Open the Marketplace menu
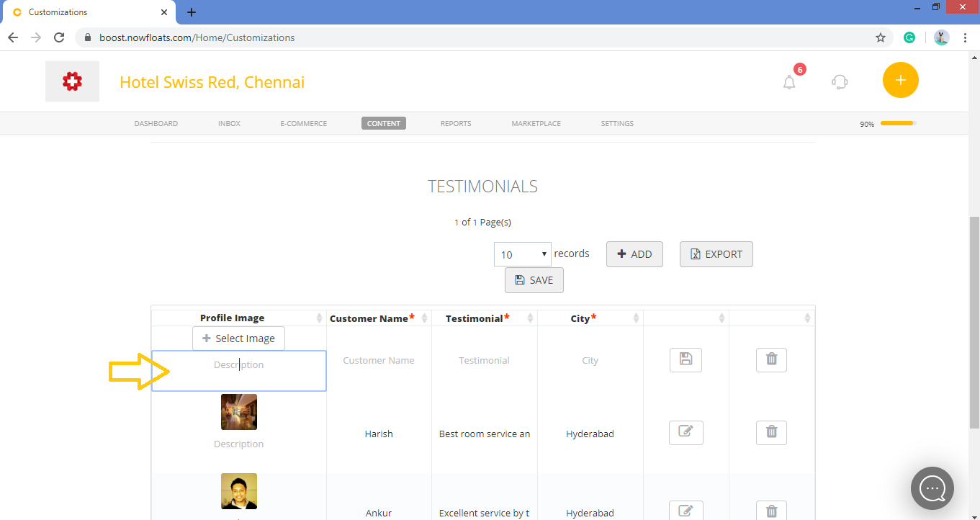Viewport: 980px width, 520px height. coord(536,123)
